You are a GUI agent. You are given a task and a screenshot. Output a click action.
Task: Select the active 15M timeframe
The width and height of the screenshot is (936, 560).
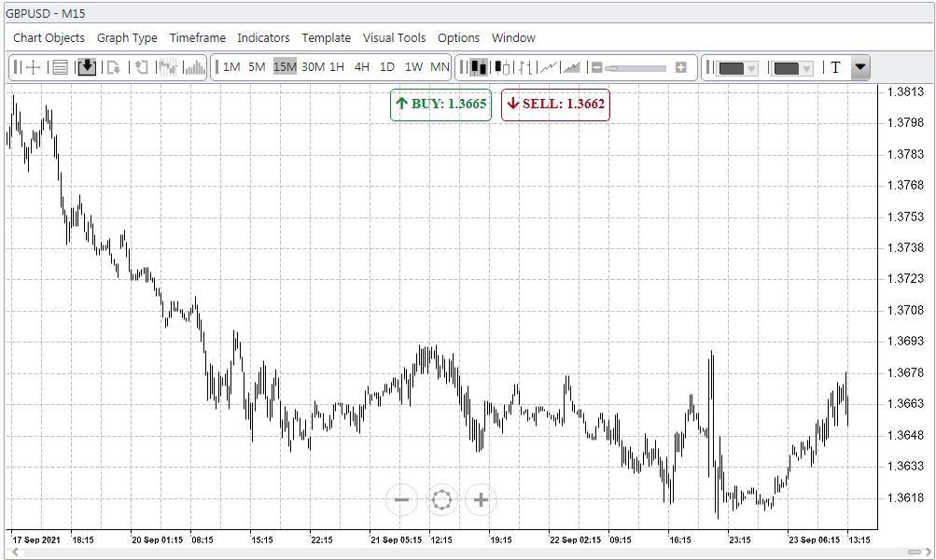(285, 67)
